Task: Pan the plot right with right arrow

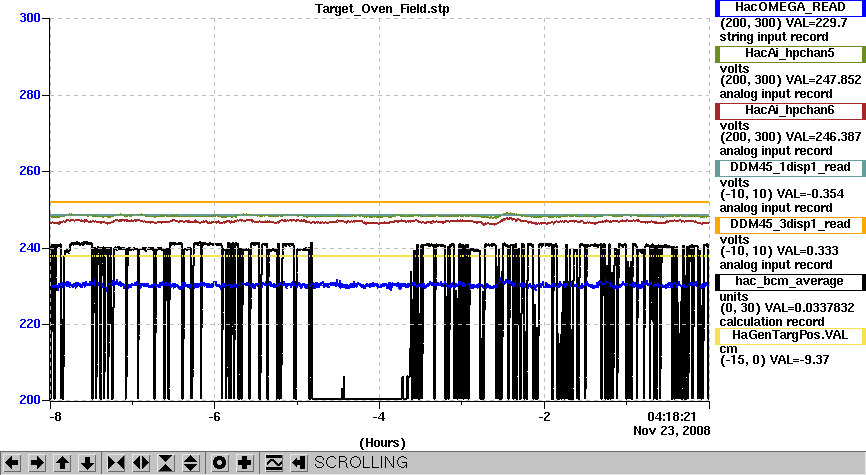Action: point(38,463)
